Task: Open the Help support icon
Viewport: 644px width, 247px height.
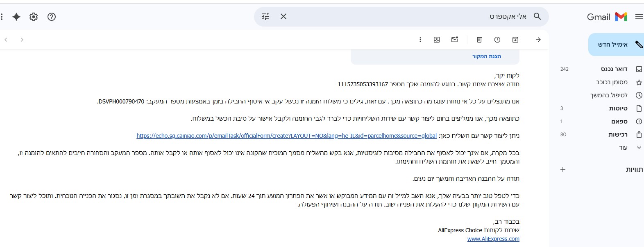Action: (x=52, y=17)
